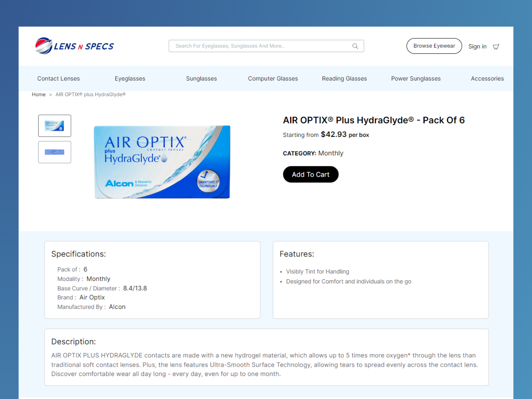Click inside the eyewear search field
The image size is (532, 399).
(261, 46)
